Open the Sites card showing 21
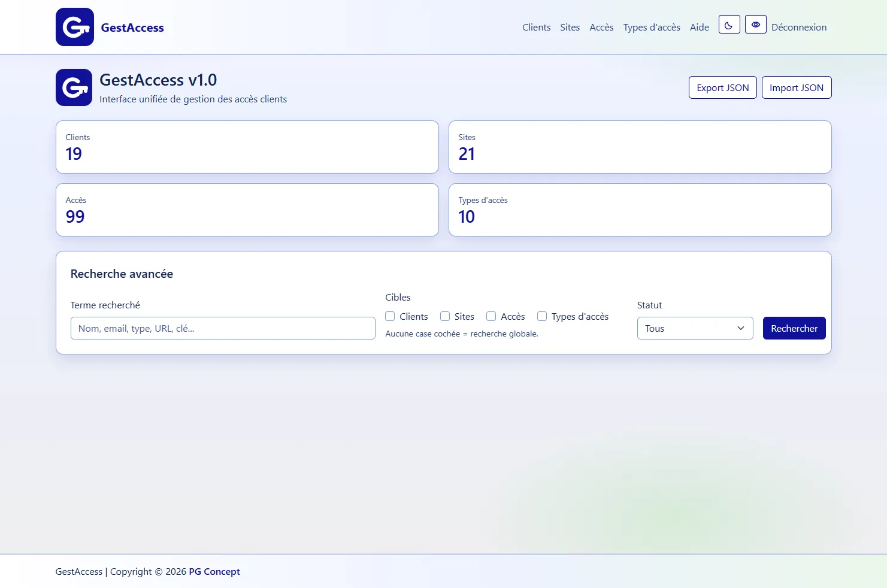The height and width of the screenshot is (588, 887). coord(640,147)
